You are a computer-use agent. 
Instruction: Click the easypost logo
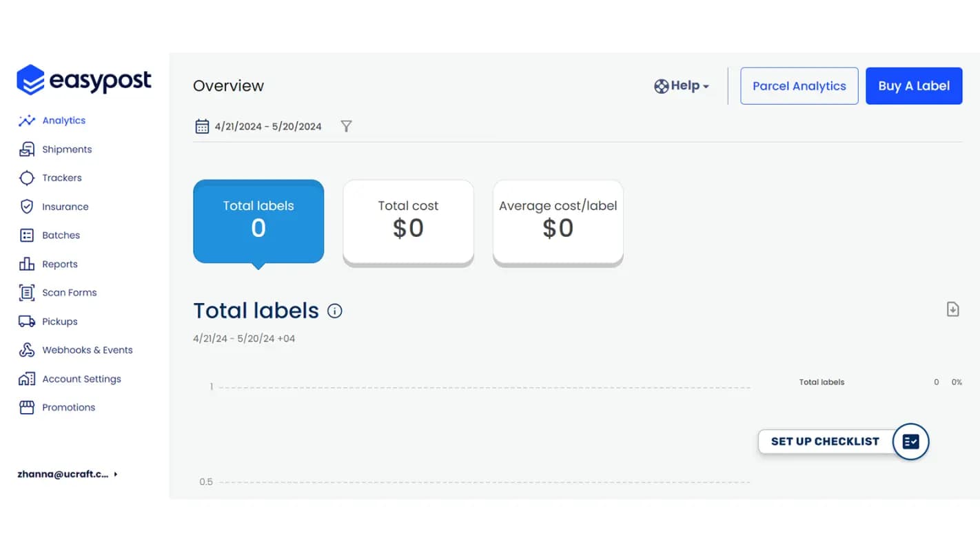click(84, 80)
